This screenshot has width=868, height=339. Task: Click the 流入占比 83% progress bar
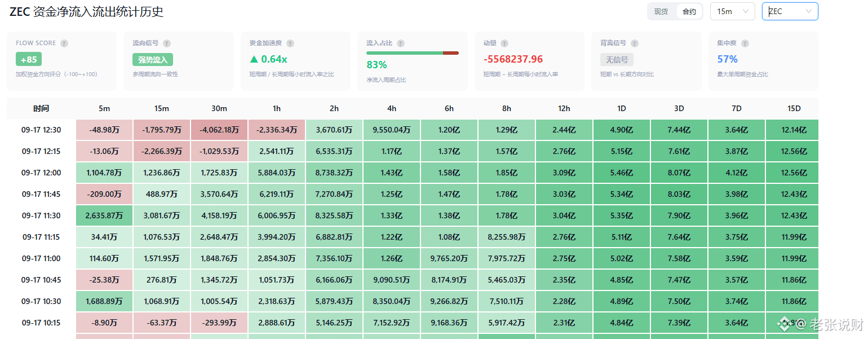(x=413, y=53)
